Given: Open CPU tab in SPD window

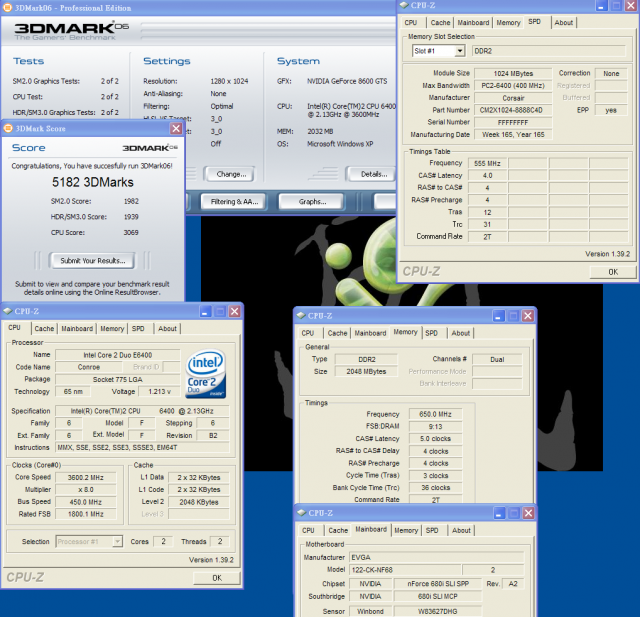Looking at the screenshot, I should 411,22.
